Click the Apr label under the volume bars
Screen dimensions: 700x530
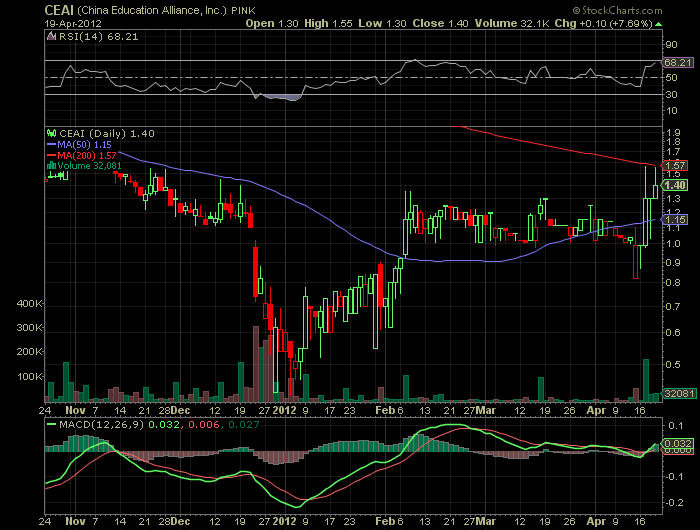click(596, 410)
